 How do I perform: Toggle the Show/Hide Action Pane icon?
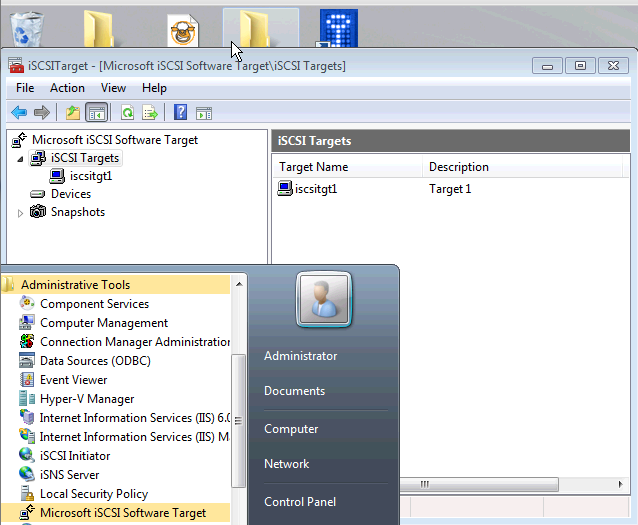(x=204, y=113)
